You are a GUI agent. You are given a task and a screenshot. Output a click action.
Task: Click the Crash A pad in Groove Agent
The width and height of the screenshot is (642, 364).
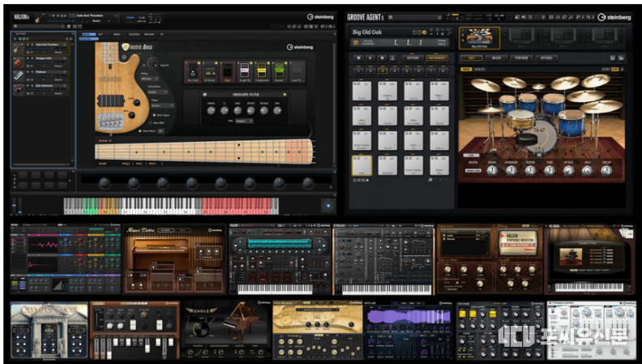click(387, 91)
